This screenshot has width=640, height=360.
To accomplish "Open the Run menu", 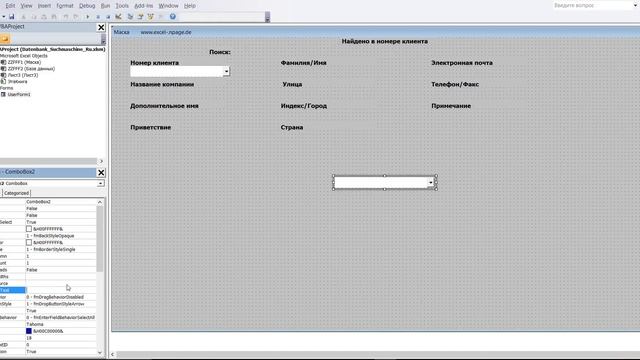I will click(105, 6).
